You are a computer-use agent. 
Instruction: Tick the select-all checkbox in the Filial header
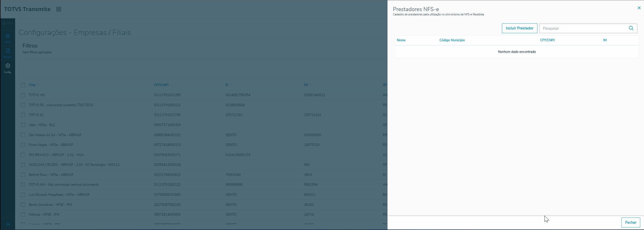tap(23, 85)
